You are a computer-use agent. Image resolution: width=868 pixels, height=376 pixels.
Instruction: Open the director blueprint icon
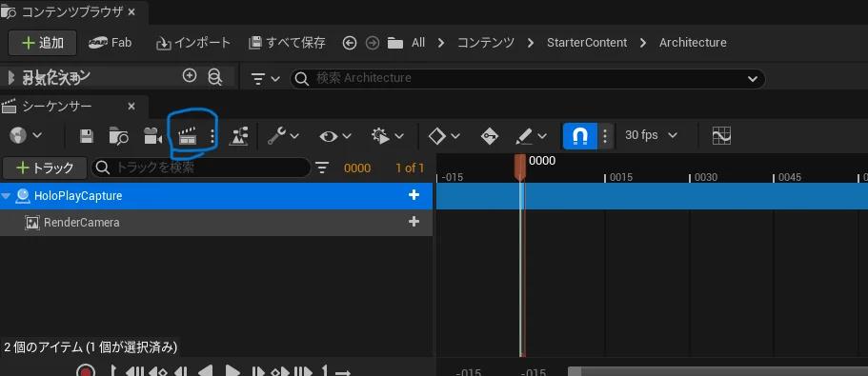pos(238,135)
